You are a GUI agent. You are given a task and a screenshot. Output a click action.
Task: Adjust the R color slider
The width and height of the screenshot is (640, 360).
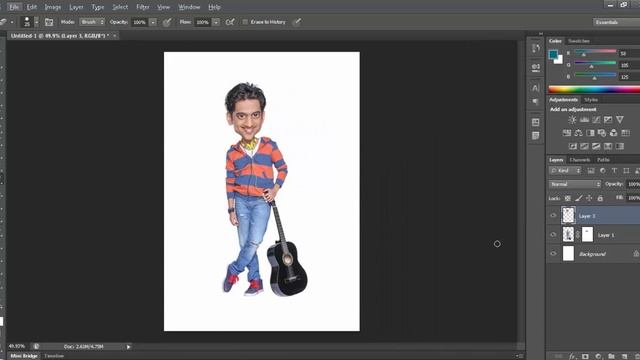595,52
